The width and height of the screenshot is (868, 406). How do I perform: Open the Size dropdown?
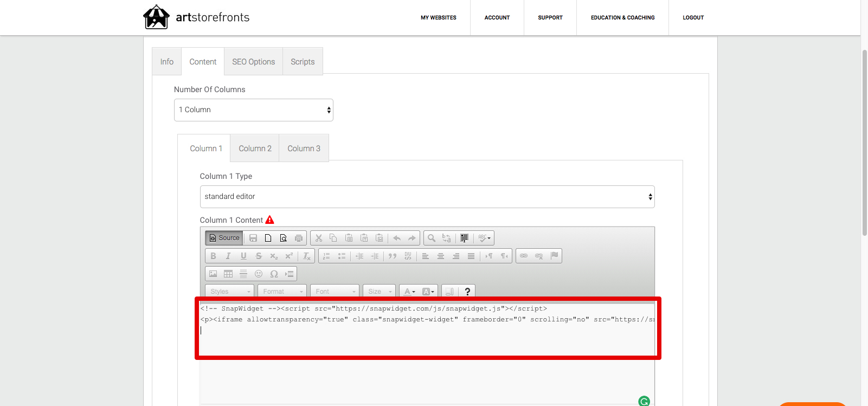point(378,291)
